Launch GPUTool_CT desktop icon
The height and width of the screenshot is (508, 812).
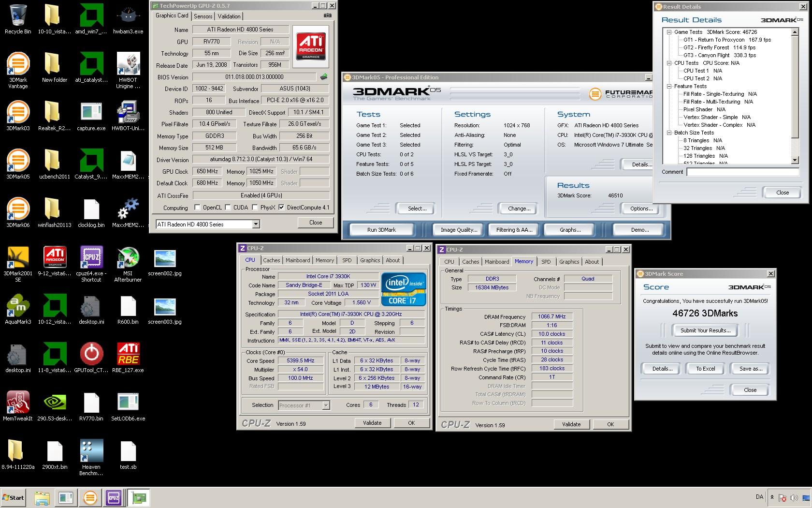tap(91, 357)
